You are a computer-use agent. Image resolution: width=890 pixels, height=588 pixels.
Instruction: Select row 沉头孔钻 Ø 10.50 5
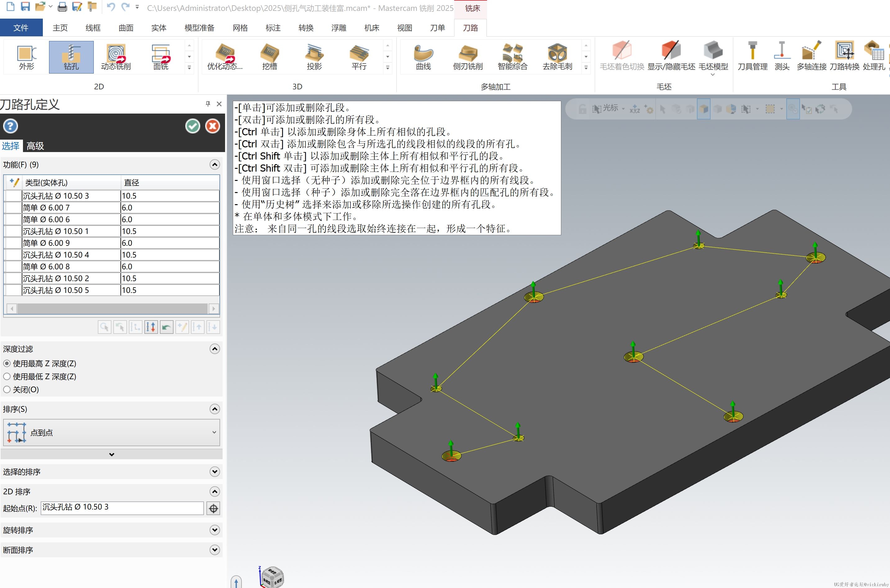coord(112,290)
